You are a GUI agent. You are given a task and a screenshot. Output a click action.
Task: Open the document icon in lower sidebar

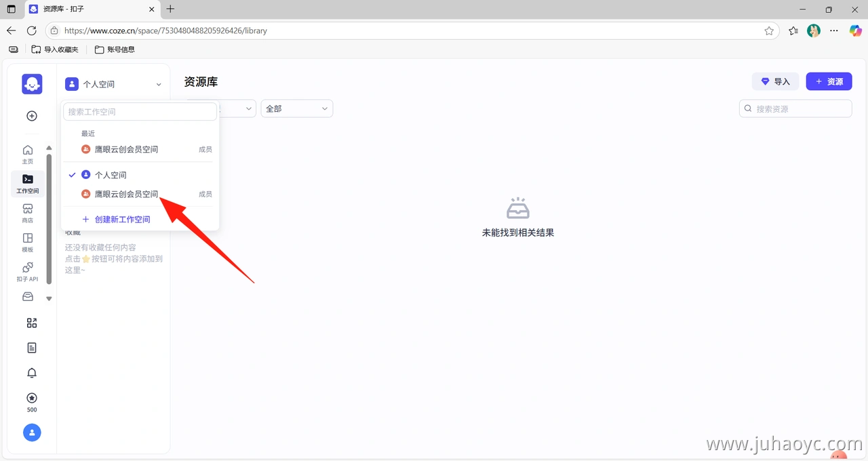coord(32,348)
